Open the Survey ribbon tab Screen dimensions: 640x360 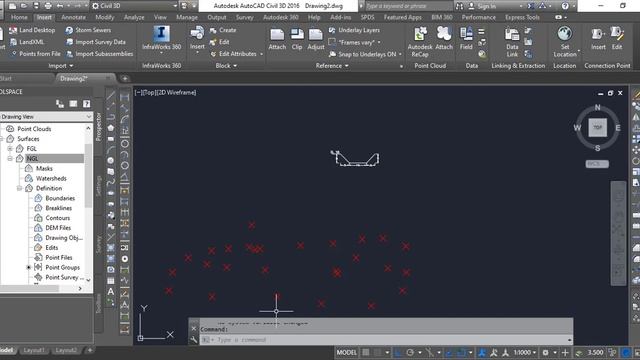pos(244,17)
